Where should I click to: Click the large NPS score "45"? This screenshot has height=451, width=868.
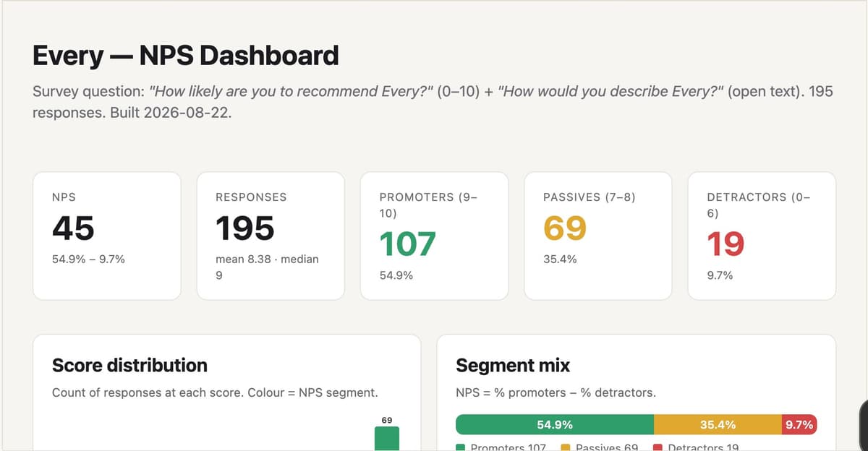coord(73,228)
